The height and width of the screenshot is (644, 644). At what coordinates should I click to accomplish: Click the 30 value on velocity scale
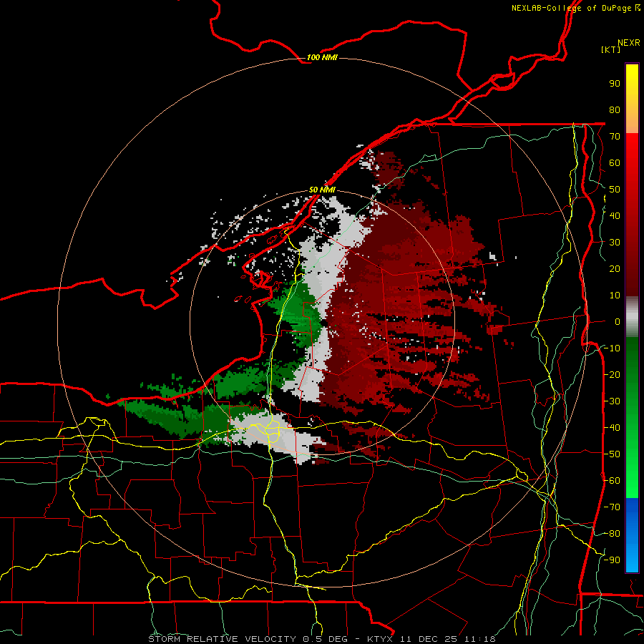pyautogui.click(x=615, y=243)
